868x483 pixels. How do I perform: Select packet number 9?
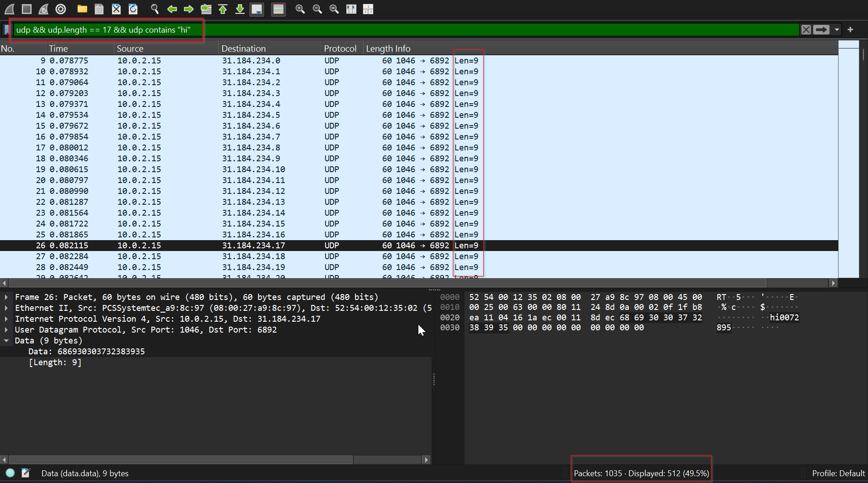tap(419, 61)
